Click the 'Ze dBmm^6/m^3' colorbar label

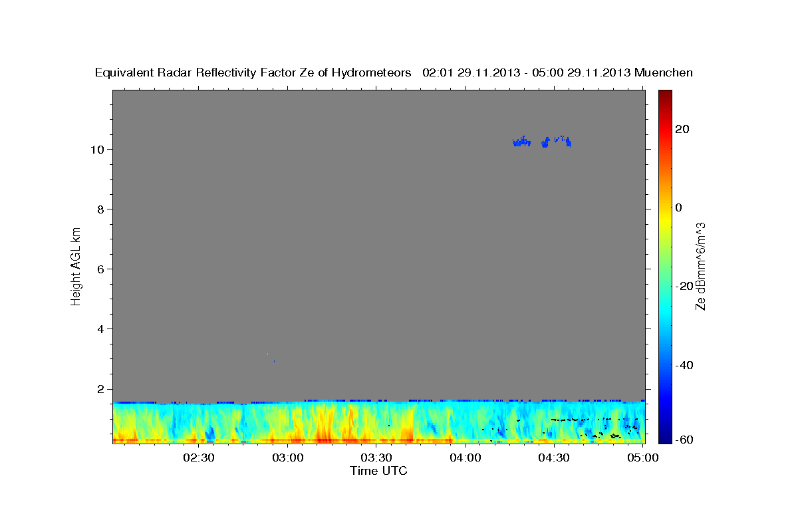click(700, 266)
